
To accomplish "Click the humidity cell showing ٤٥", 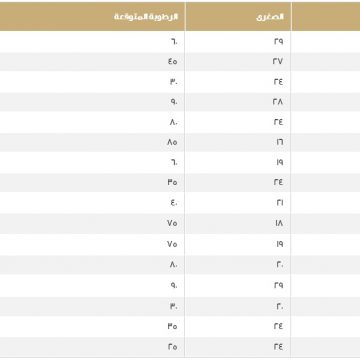I will tap(173, 61).
